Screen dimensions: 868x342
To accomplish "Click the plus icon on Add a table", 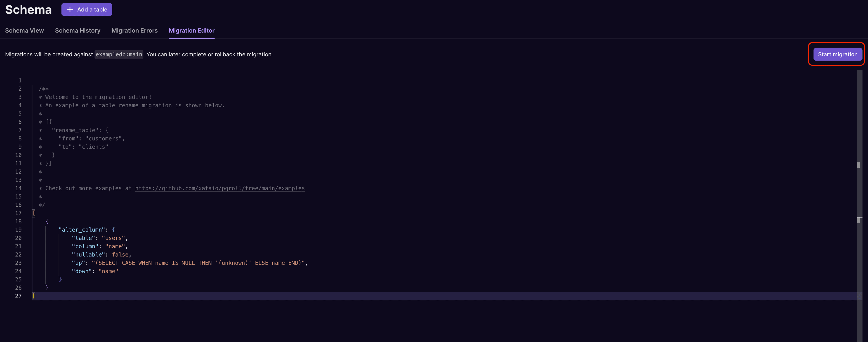I will tap(70, 9).
